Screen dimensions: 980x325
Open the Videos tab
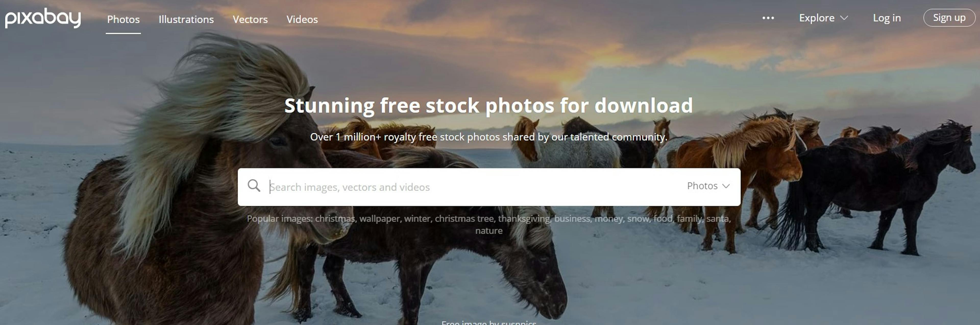(x=302, y=19)
